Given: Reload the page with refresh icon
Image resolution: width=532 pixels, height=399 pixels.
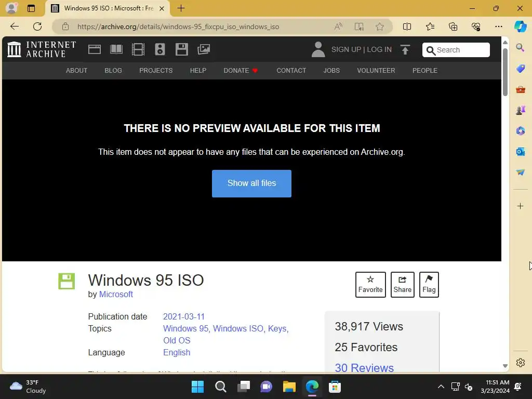Looking at the screenshot, I should (37, 26).
